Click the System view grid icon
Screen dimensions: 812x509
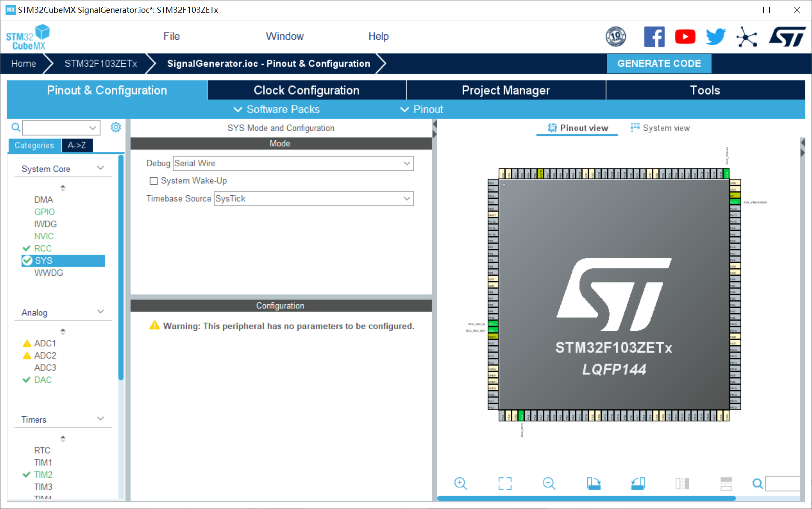(635, 127)
